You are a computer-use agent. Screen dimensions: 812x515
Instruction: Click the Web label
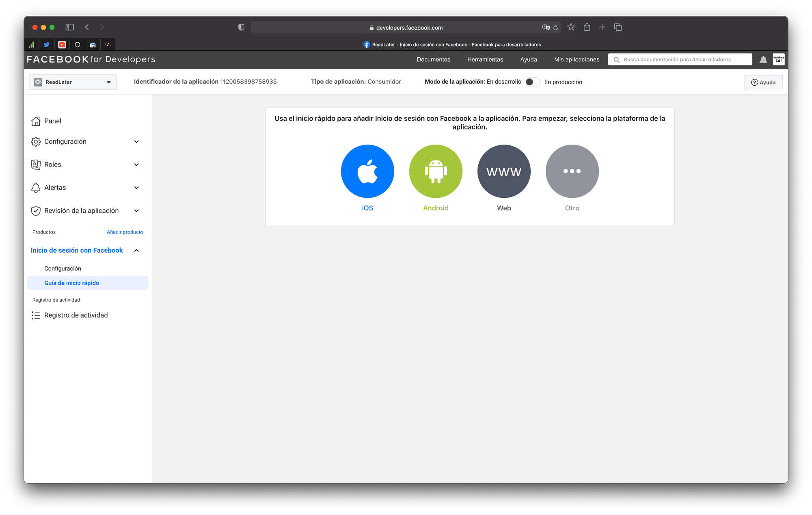504,208
